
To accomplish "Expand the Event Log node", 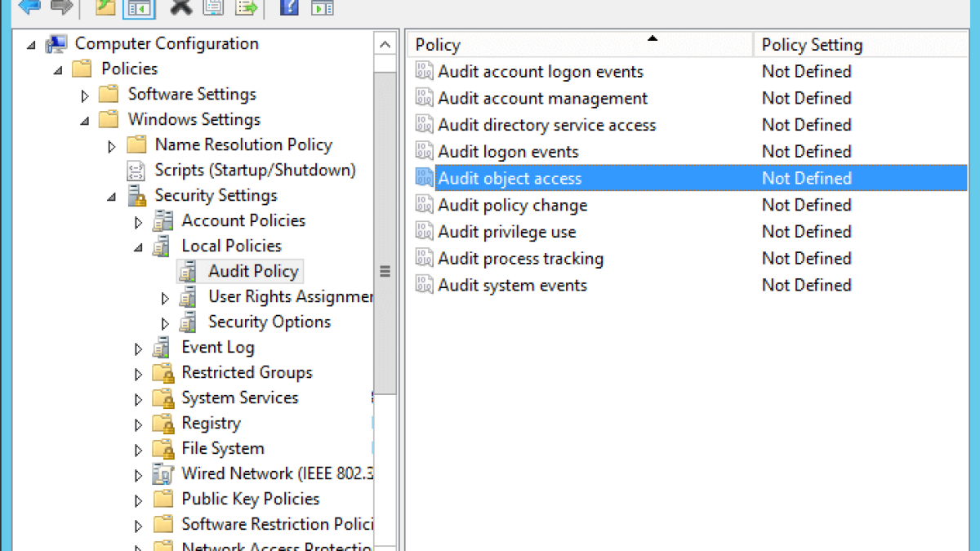I will point(138,349).
